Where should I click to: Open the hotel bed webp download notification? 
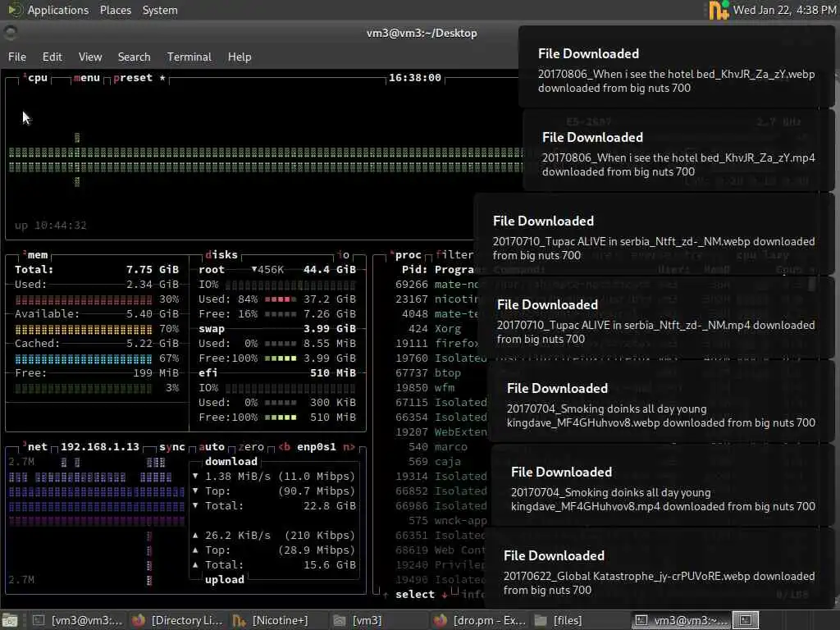676,67
